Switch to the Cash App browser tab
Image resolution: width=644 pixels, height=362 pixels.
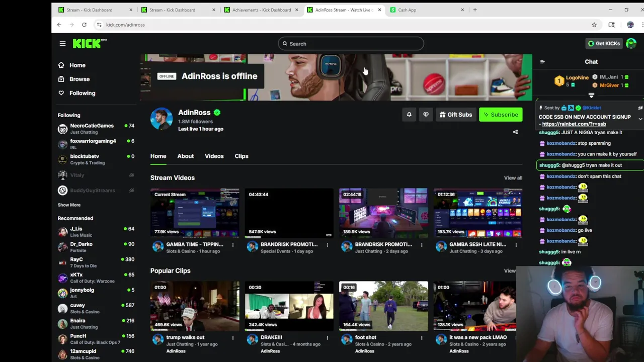[x=428, y=10]
